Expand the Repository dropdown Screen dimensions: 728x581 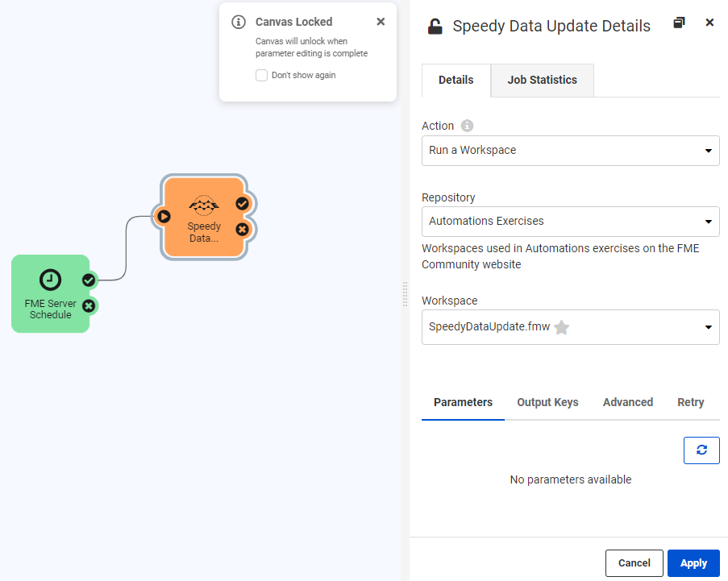(x=570, y=222)
